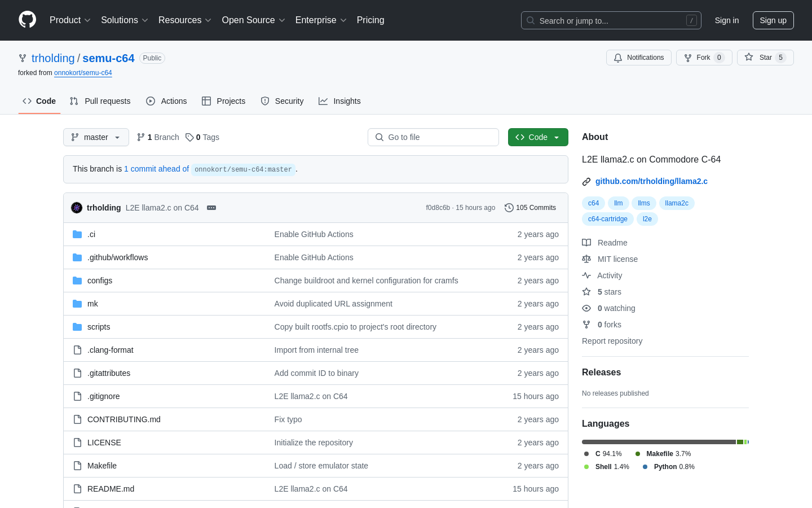
Task: Open the green Code dropdown
Action: [538, 137]
